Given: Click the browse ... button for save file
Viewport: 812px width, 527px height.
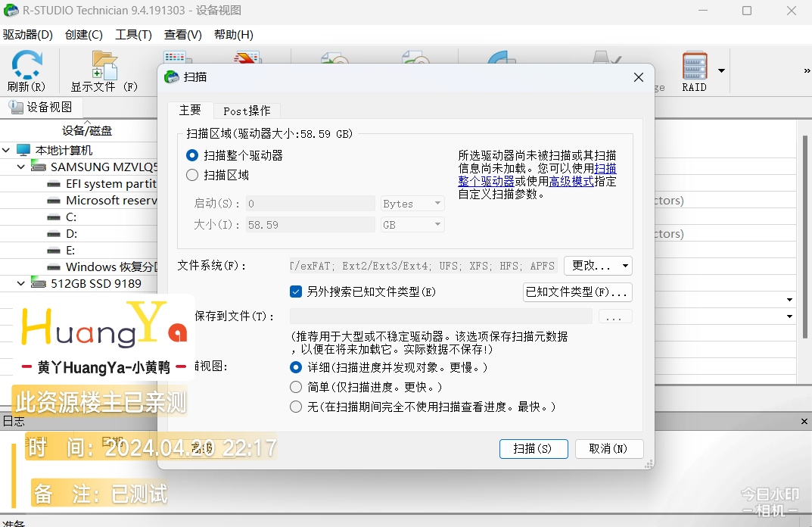Looking at the screenshot, I should point(615,316).
